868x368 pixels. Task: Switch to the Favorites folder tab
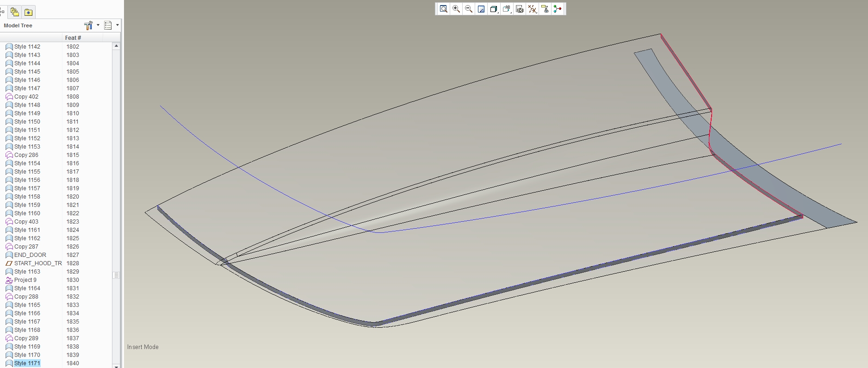click(x=28, y=12)
